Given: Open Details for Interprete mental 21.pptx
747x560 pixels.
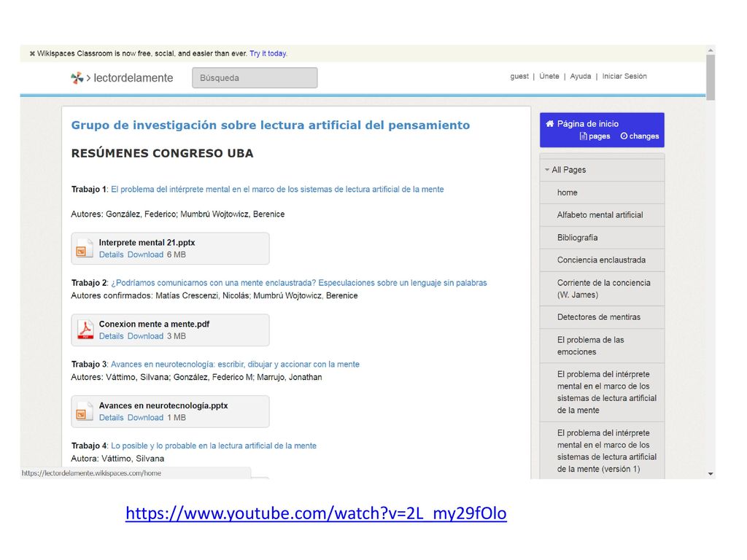Looking at the screenshot, I should coord(111,254).
